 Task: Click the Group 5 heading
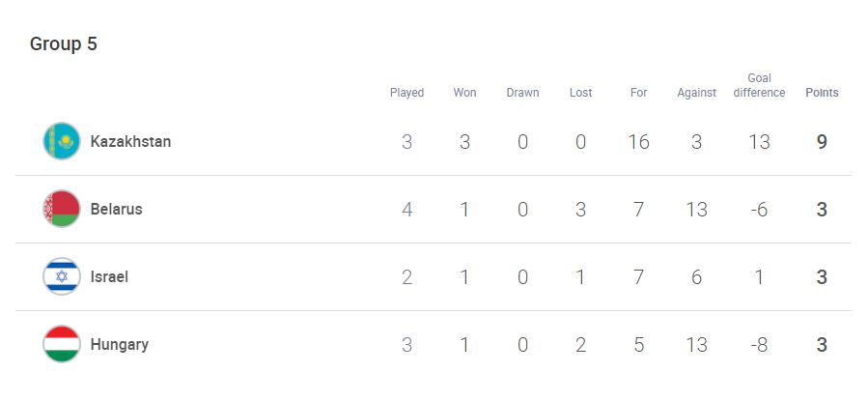click(x=63, y=43)
